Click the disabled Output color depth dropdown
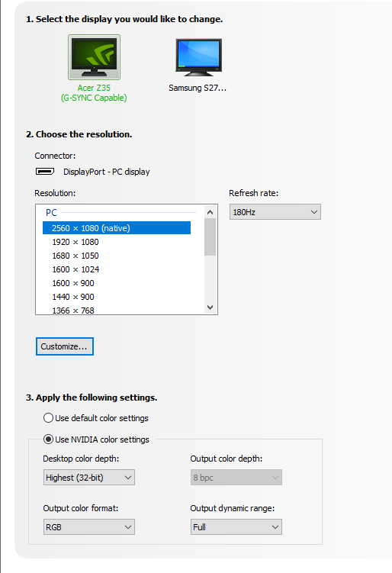The height and width of the screenshot is (573, 392). tap(236, 478)
